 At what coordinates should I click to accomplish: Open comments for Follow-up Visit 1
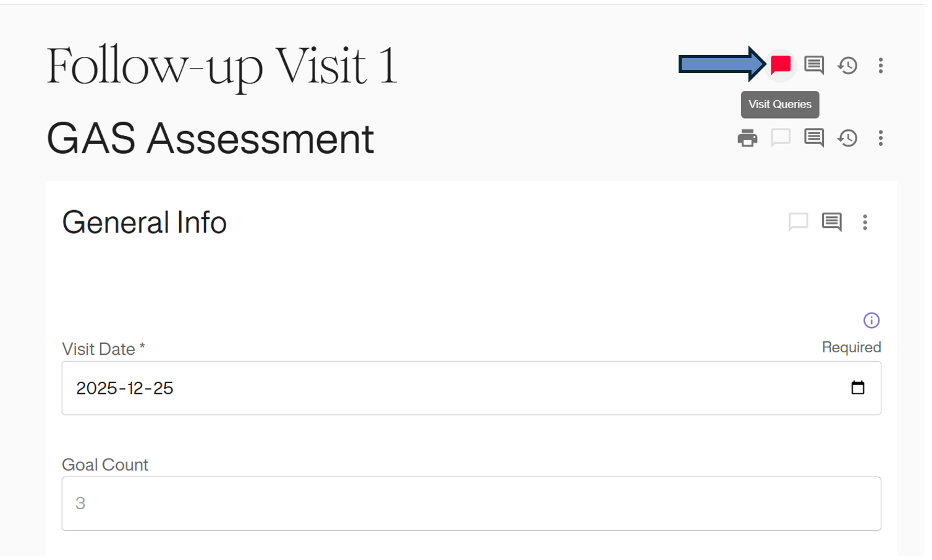[x=814, y=65]
